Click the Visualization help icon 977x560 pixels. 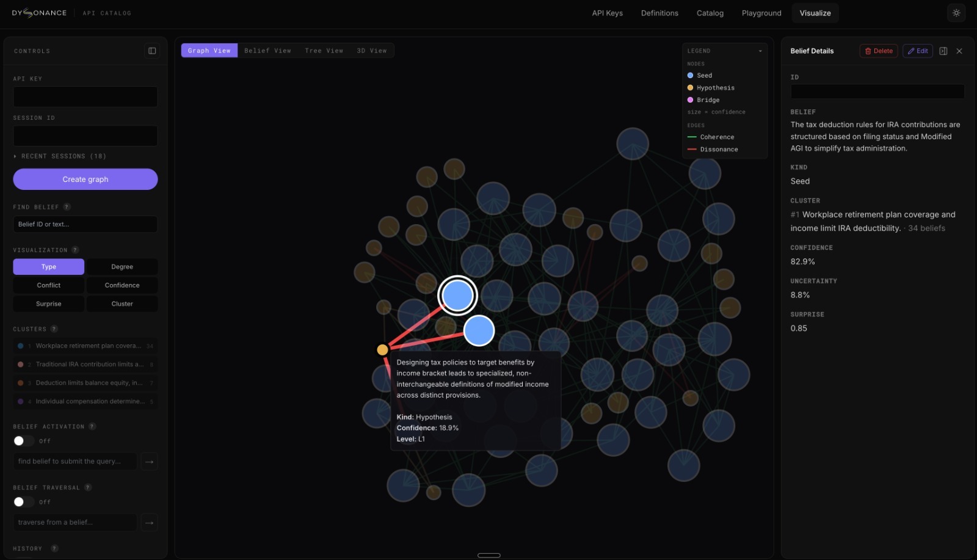pos(75,250)
